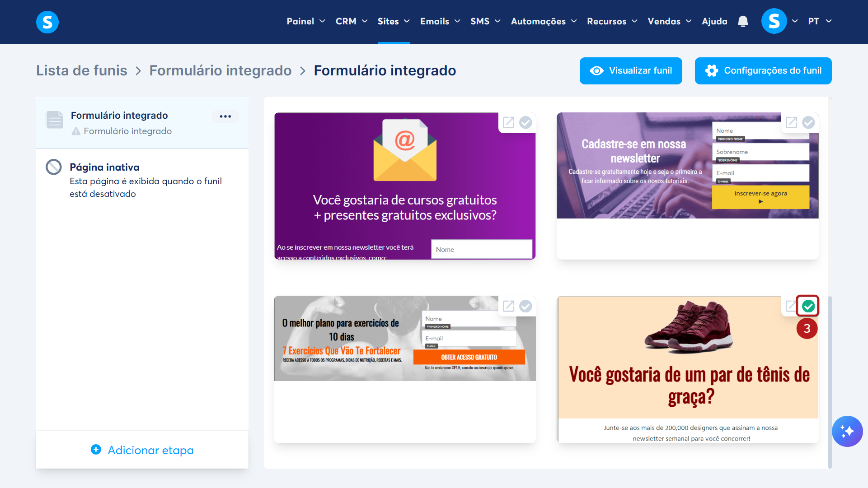Open fitness template external preview icon
868x488 pixels.
509,306
